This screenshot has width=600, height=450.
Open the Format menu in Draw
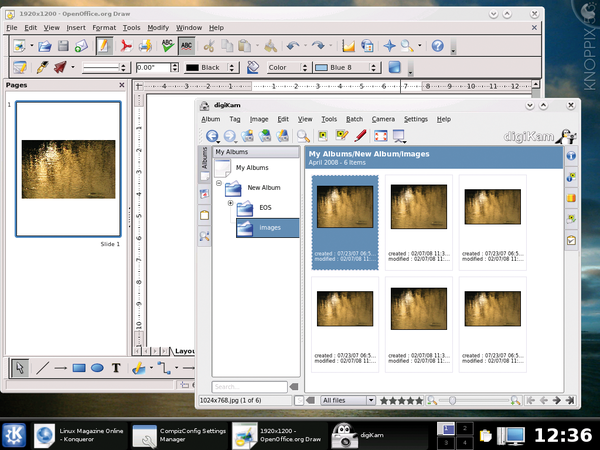pyautogui.click(x=104, y=28)
